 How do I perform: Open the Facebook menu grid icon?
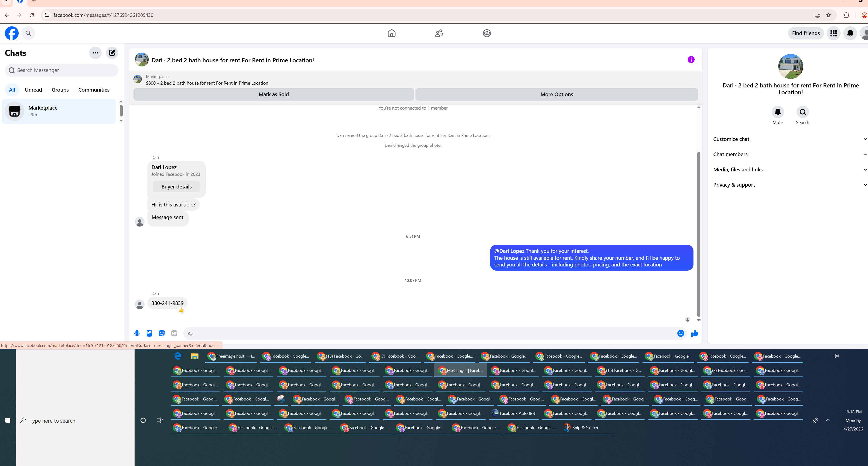tap(834, 33)
